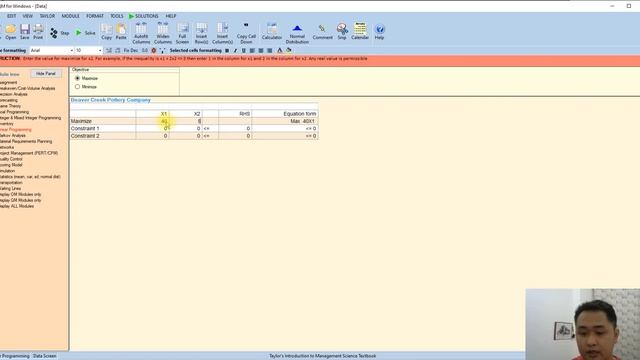Open the SOLUTIONS menu
The image size is (640, 360).
(x=144, y=16)
